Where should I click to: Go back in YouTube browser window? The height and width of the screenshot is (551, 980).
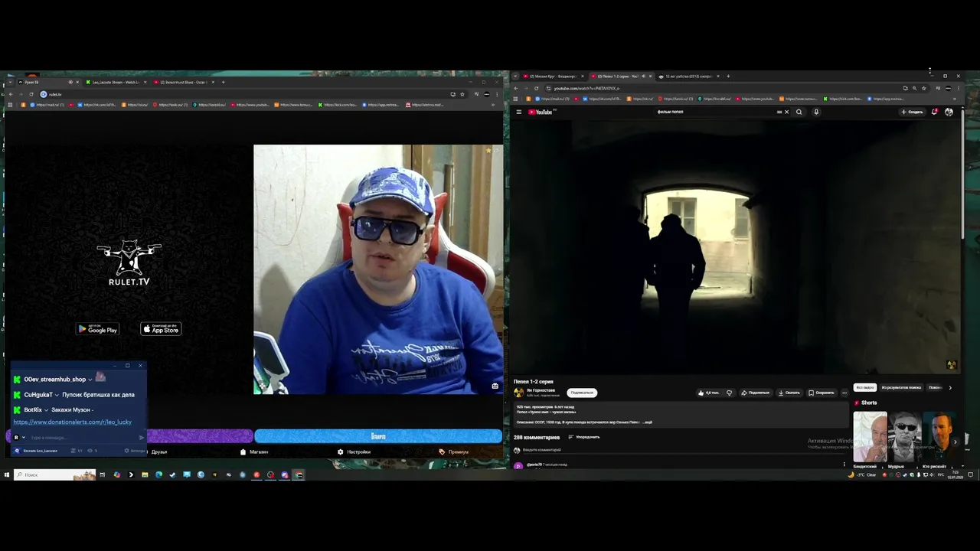coord(516,88)
